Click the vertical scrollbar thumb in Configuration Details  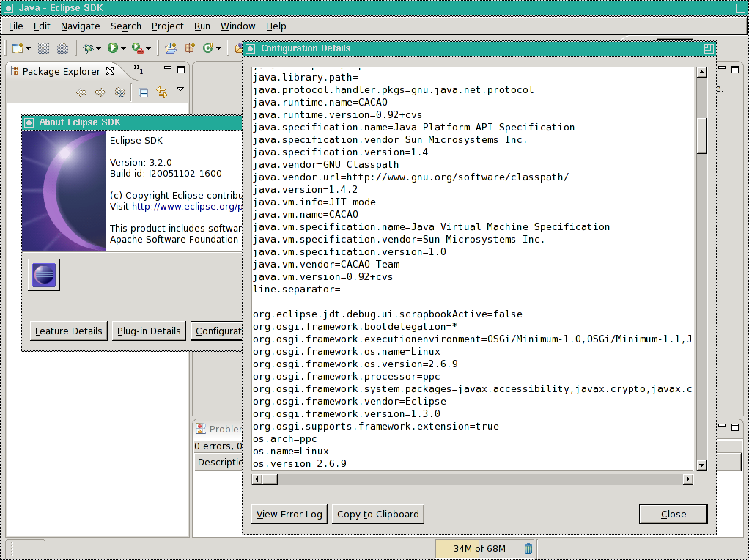[701, 135]
